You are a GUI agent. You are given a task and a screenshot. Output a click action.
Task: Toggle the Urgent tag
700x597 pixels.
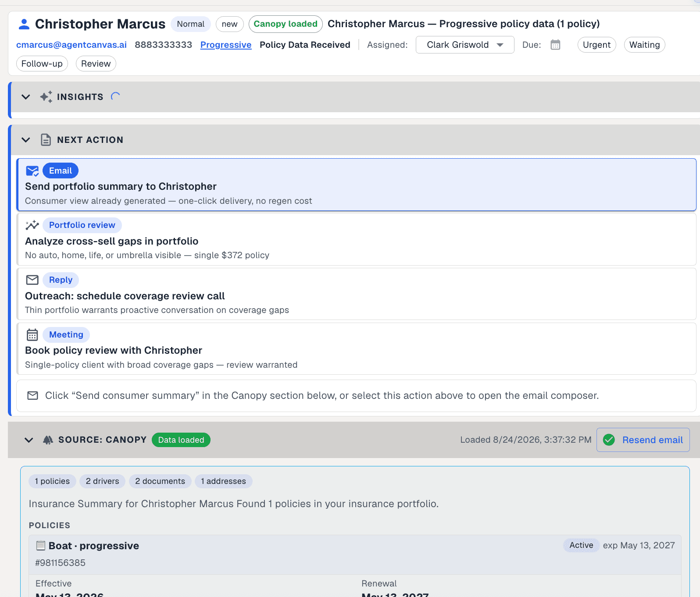coord(596,45)
